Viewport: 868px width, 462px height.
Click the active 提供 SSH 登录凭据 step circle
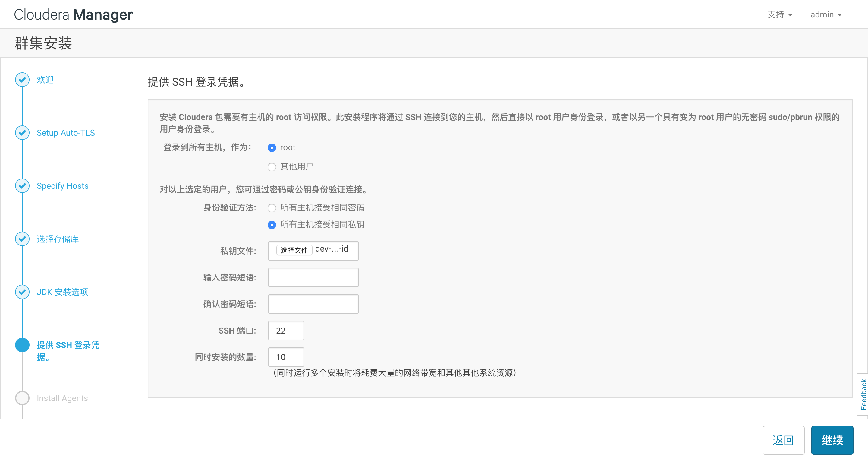[x=22, y=345]
